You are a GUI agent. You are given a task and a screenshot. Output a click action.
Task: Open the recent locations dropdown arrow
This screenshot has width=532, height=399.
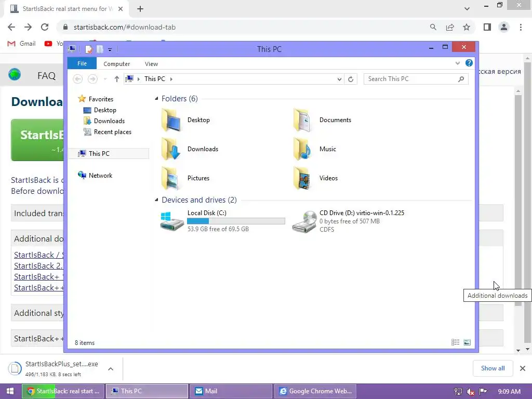point(105,79)
